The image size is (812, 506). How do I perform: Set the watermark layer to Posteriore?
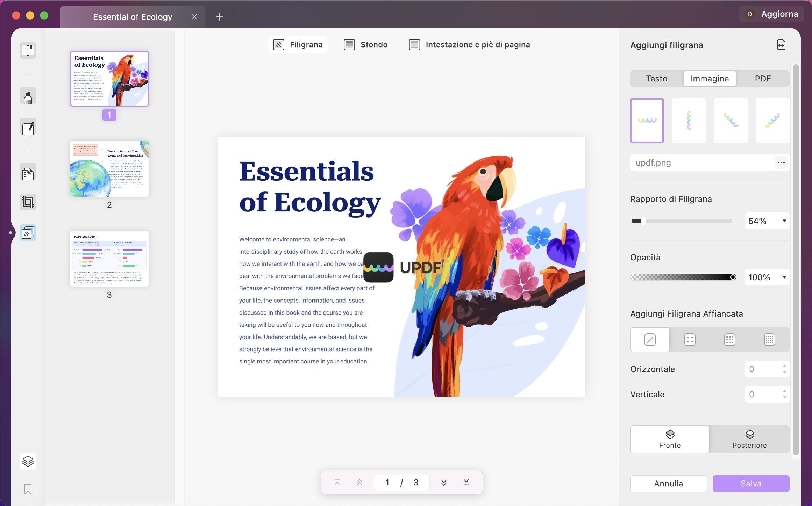pyautogui.click(x=749, y=439)
